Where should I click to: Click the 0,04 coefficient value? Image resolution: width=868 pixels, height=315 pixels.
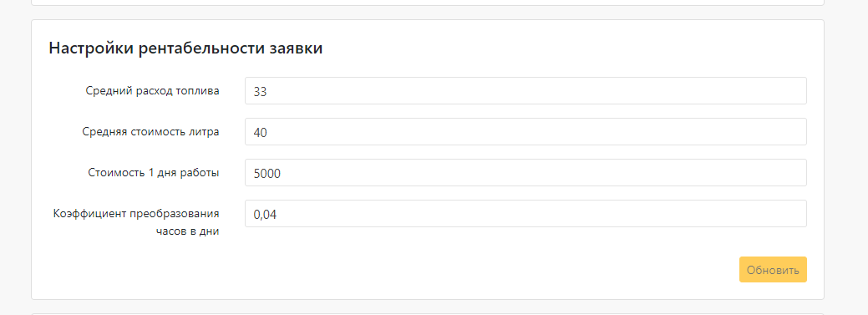(265, 215)
